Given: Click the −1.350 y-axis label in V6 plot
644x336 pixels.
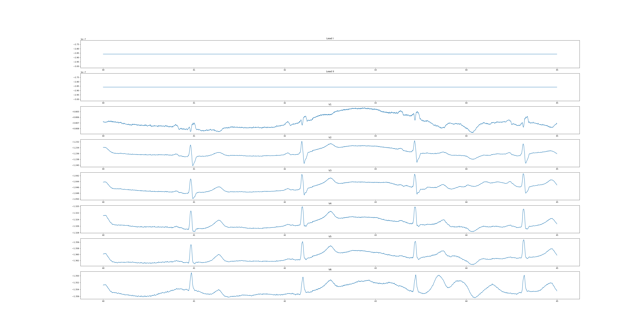Looking at the screenshot, I should tap(76, 276).
